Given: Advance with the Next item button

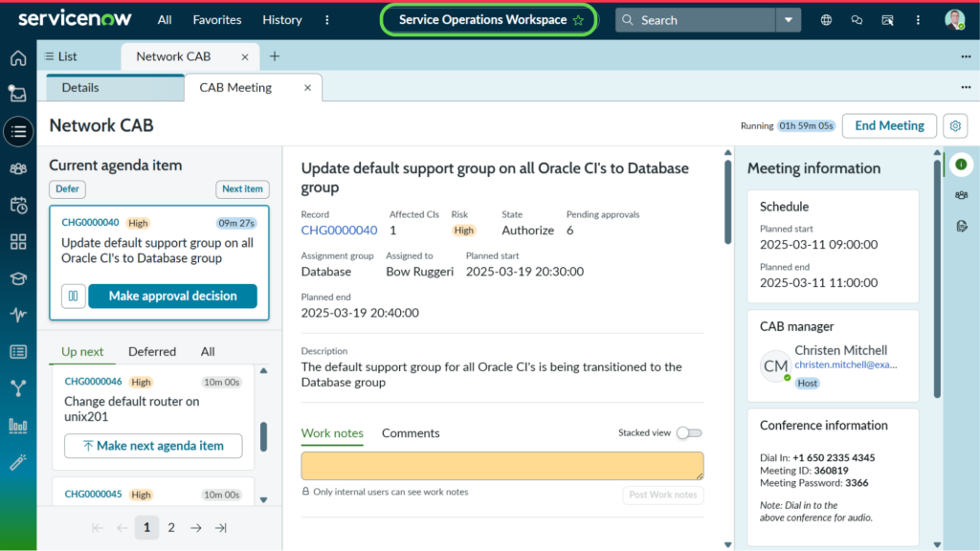Looking at the screenshot, I should pos(242,188).
